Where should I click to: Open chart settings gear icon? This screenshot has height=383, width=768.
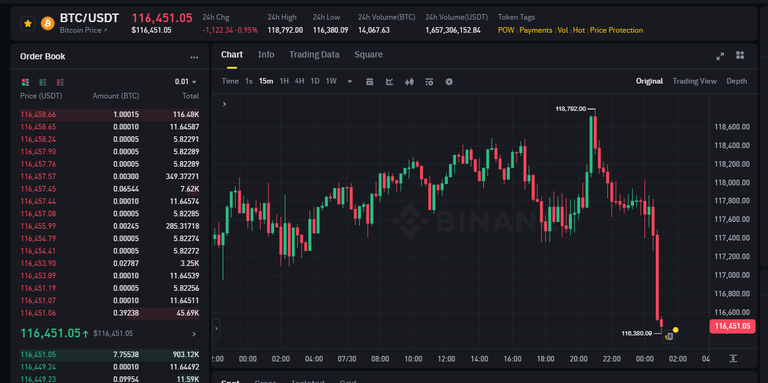pyautogui.click(x=449, y=81)
